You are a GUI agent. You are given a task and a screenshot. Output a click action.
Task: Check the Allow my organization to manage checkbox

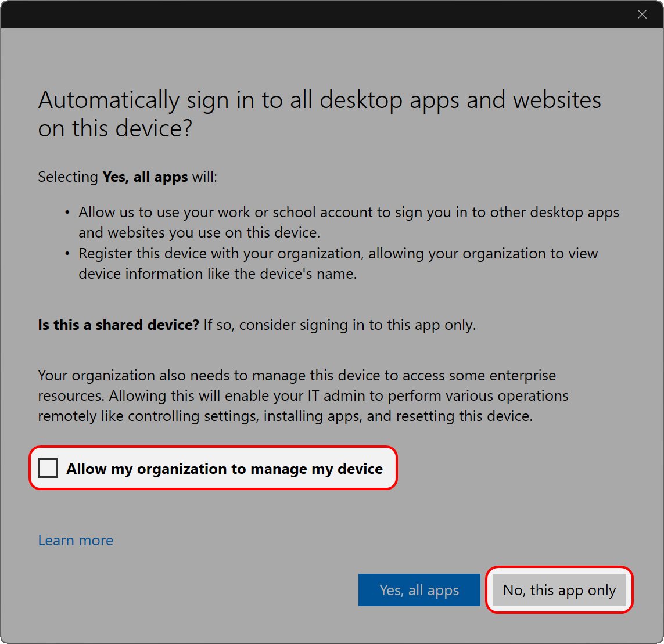(48, 468)
